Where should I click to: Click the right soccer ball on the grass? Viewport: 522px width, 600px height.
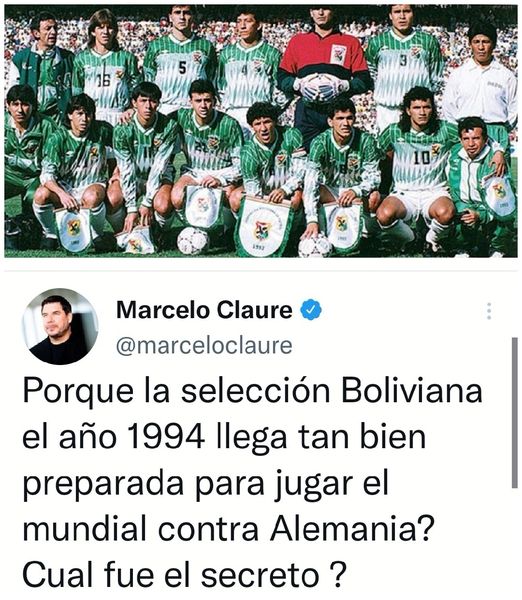(315, 246)
